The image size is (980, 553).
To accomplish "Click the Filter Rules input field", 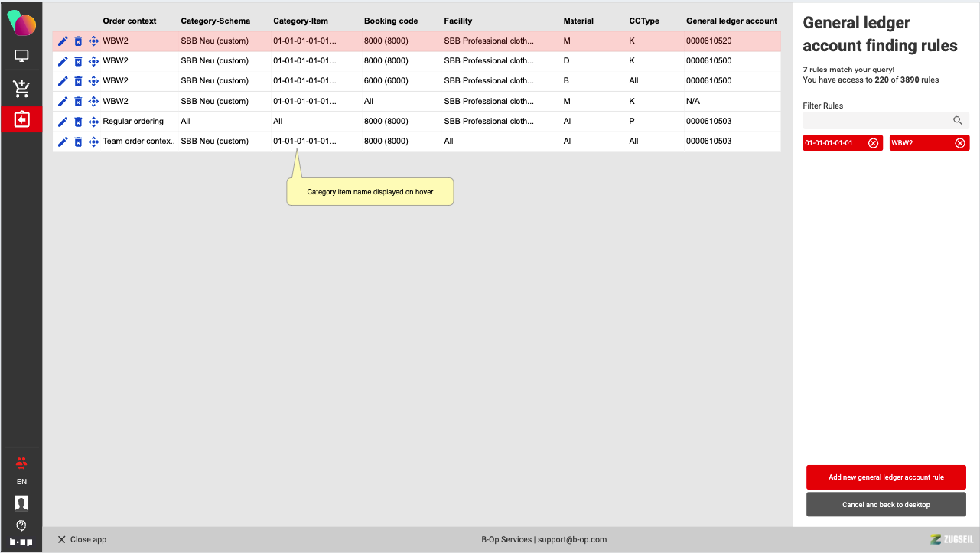I will [x=876, y=120].
